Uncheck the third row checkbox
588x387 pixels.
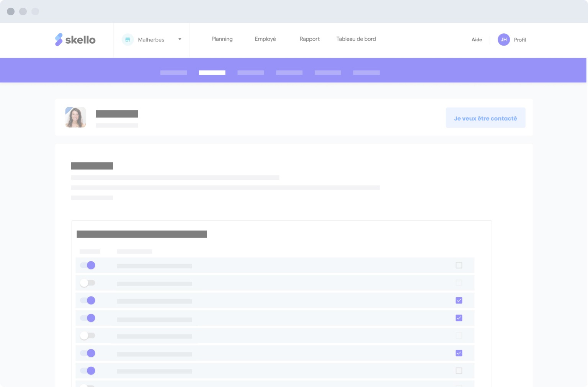tap(459, 300)
